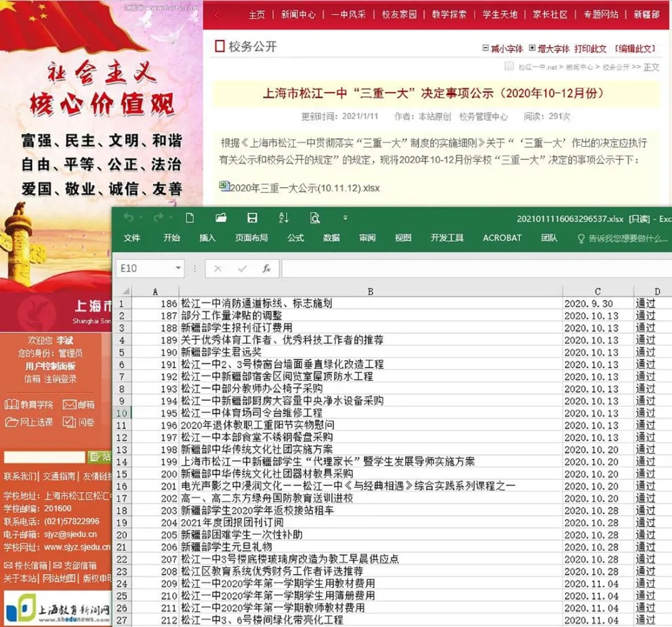This screenshot has height=627, width=672.
Task: Open Customize Quick Access Toolbar dropdown
Action: (x=345, y=218)
